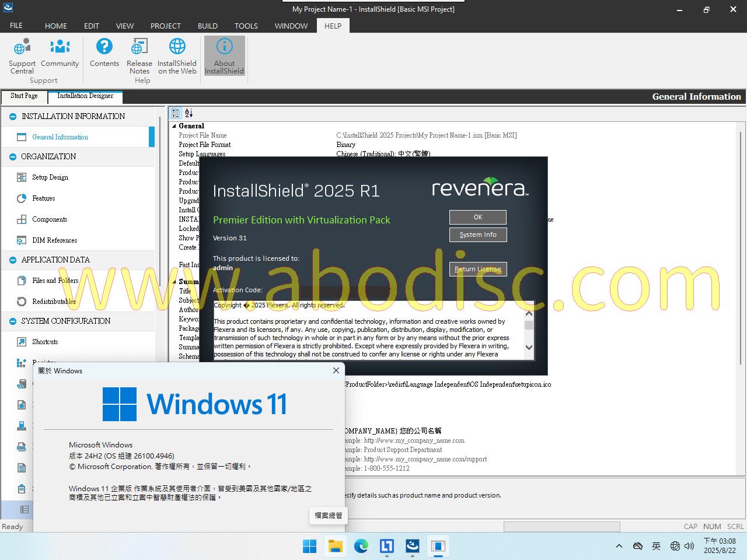747x560 pixels.
Task: Open Setup Design view
Action: tap(50, 177)
